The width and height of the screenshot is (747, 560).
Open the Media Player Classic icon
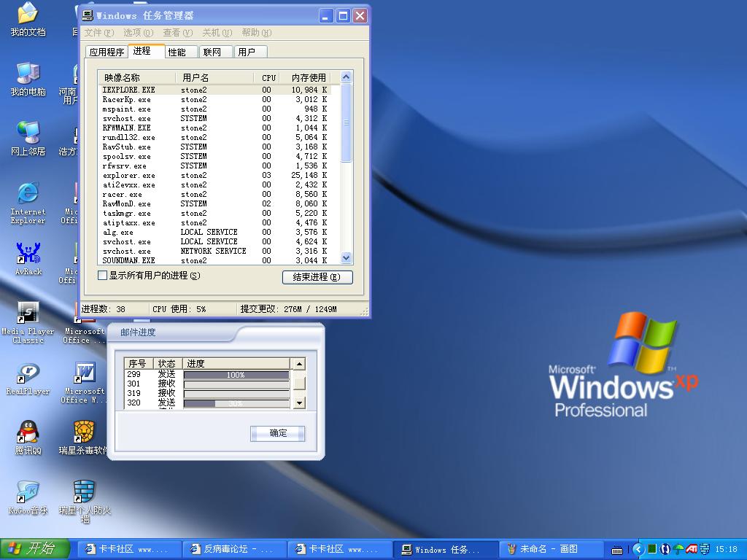[x=28, y=314]
